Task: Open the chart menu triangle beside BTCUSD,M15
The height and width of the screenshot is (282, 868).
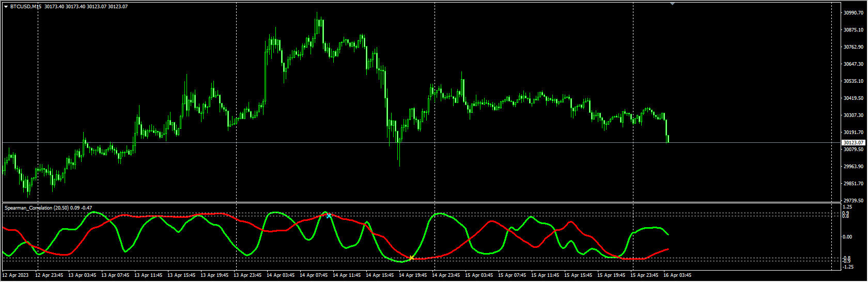Action: [6, 7]
